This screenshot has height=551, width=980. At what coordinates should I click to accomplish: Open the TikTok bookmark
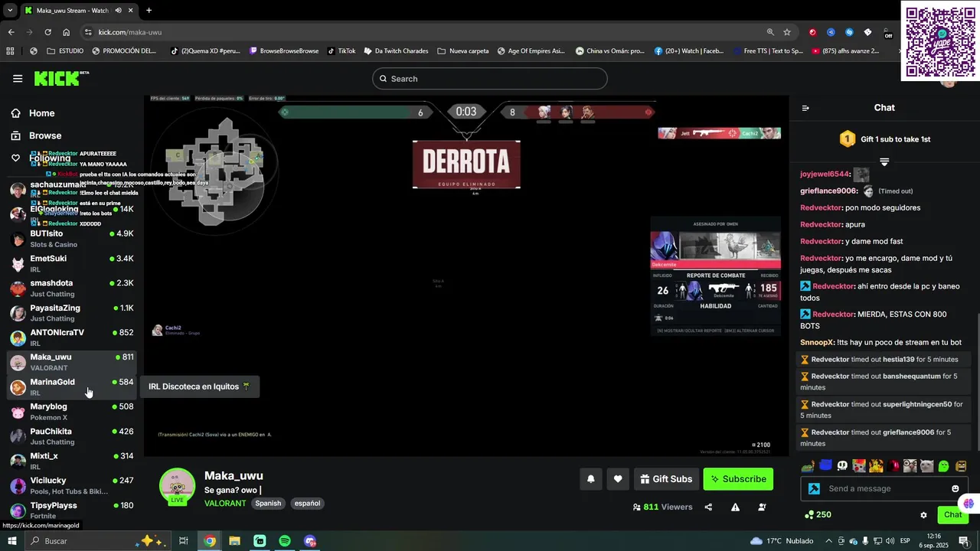341,51
